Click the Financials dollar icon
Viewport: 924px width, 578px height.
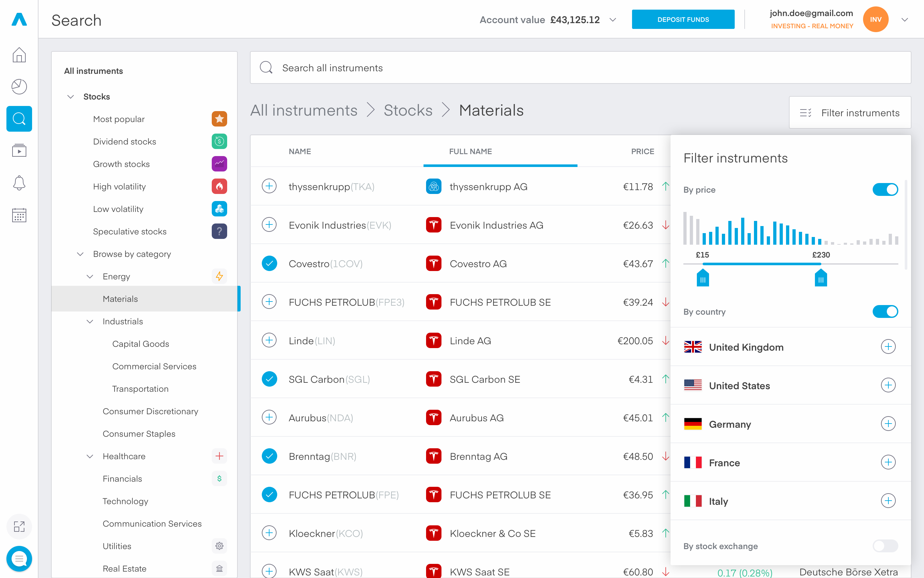(219, 478)
